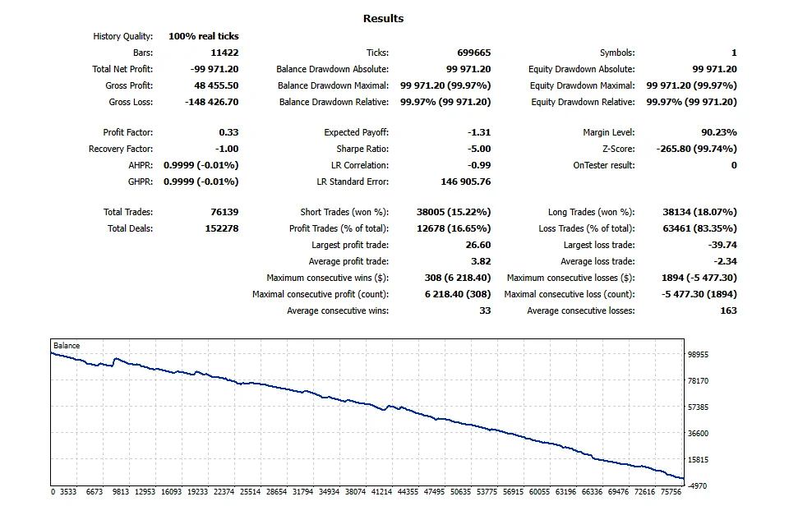Click the Margin Level value 90.23%
Screen dimensions: 812x506
(x=719, y=132)
